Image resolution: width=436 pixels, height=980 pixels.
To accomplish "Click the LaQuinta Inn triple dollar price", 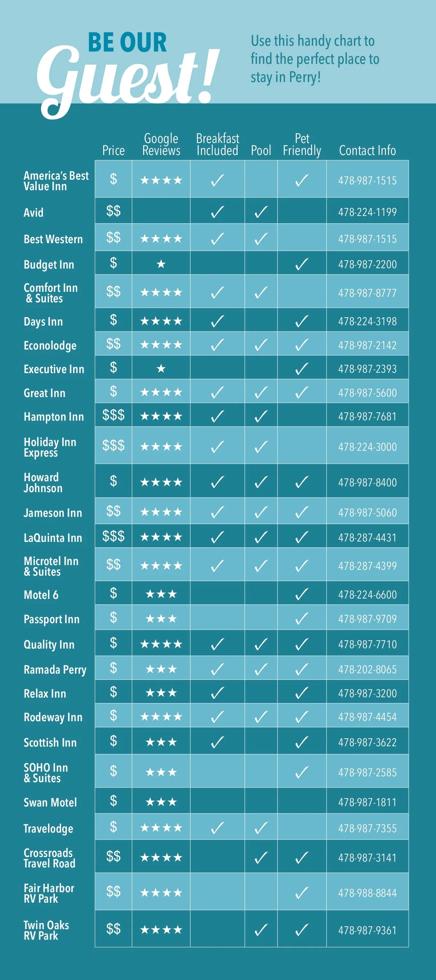I will (113, 536).
